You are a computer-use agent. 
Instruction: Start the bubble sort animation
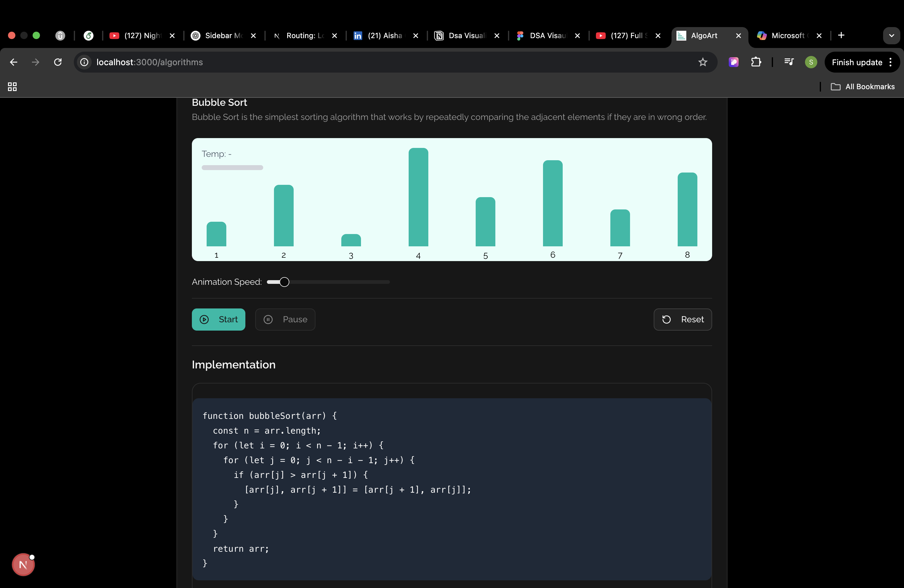tap(218, 319)
